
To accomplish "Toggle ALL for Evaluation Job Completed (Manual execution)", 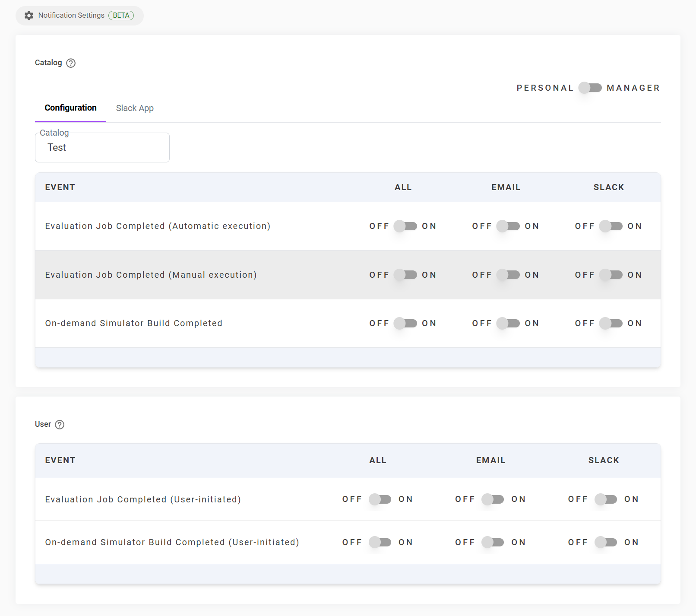I will coord(405,275).
